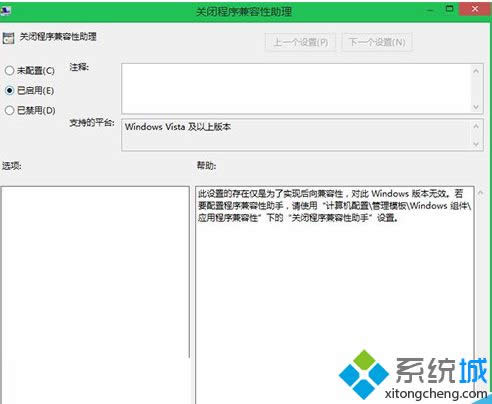The image size is (492, 404).
Task: Click the help description text area
Action: [334, 295]
